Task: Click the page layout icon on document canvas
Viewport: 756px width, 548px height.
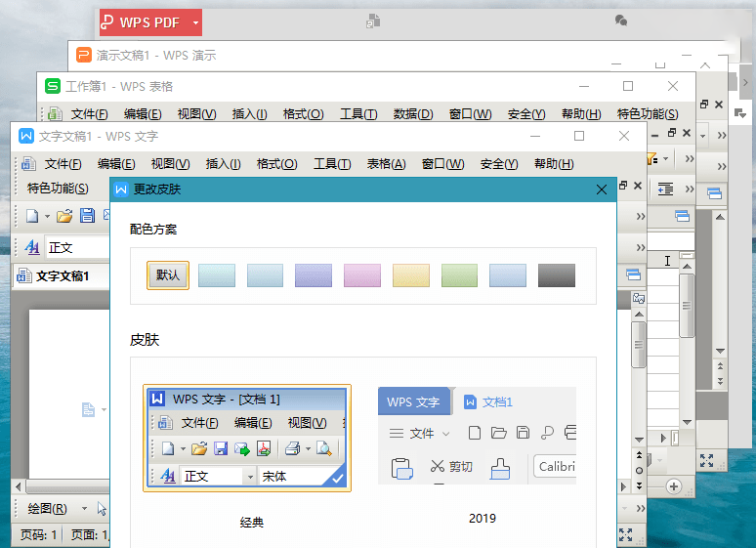Action: pyautogui.click(x=88, y=409)
